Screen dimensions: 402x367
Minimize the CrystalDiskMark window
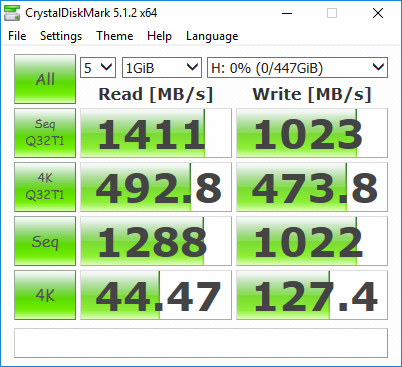click(287, 13)
